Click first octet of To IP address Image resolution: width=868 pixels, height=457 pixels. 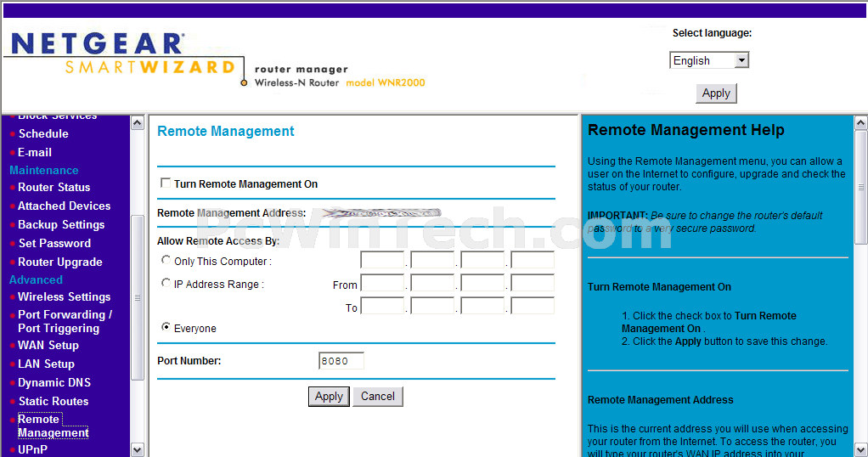(x=382, y=306)
